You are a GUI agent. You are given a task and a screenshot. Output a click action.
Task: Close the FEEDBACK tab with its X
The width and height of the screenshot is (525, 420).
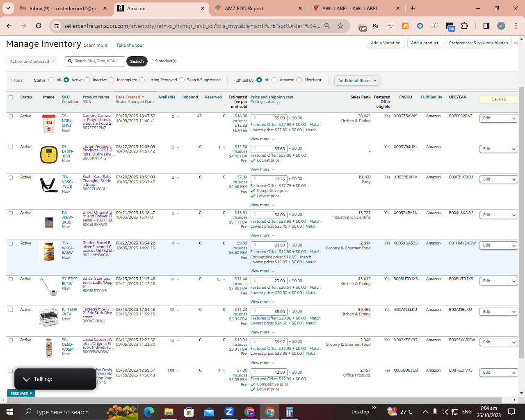click(x=31, y=393)
